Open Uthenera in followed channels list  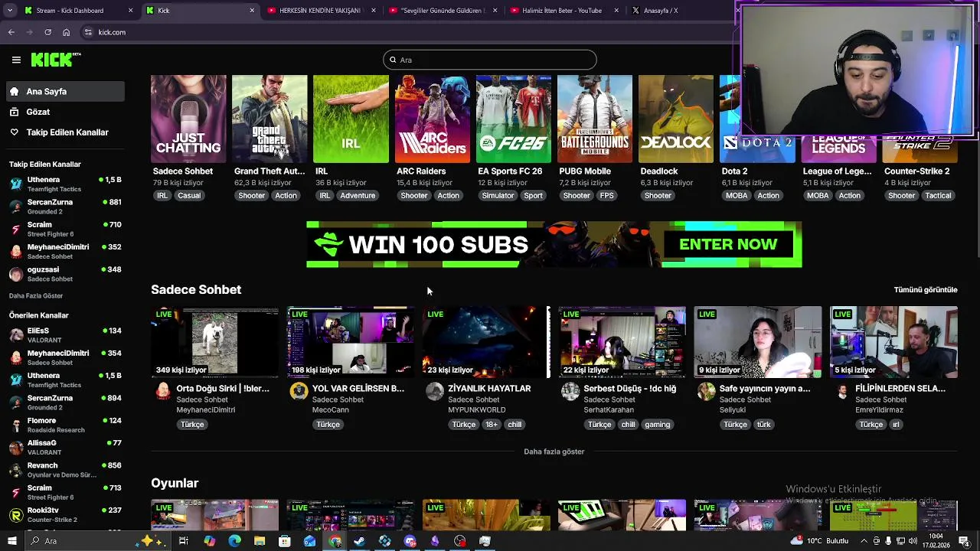65,184
